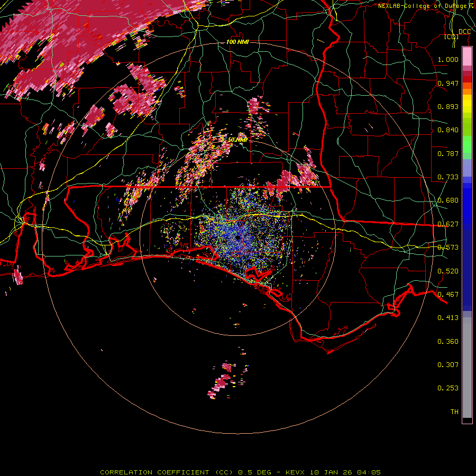The image size is (476, 476).
Task: Click the 50 NMI range ring label
Action: (x=237, y=140)
